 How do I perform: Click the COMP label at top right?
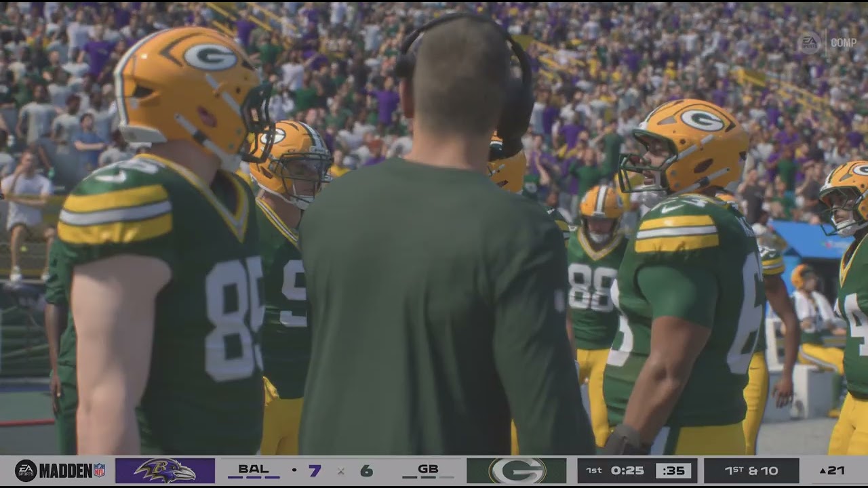click(x=844, y=42)
